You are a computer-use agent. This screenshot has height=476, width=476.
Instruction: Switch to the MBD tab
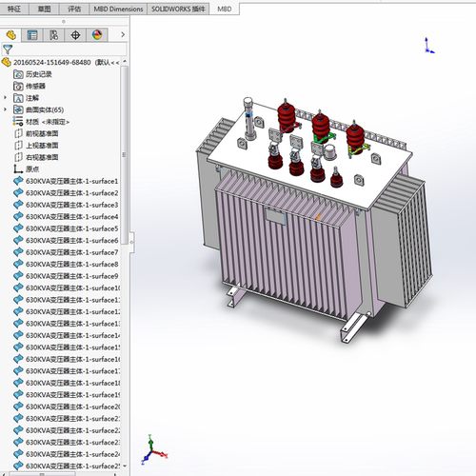coord(225,9)
